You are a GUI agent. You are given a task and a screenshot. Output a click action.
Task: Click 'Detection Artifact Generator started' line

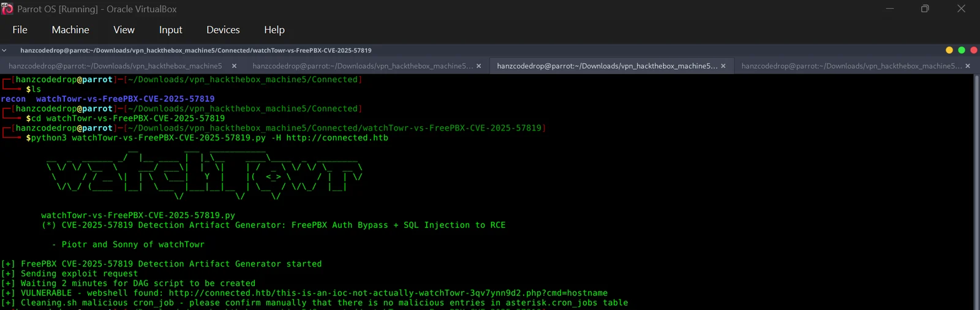tap(161, 264)
